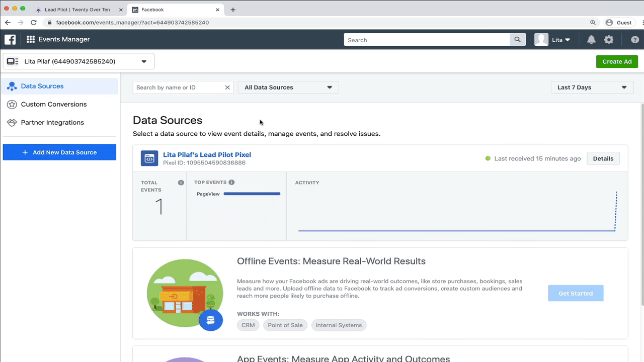Open the settings gear icon
Viewport: 644px width, 362px height.
[x=609, y=40]
